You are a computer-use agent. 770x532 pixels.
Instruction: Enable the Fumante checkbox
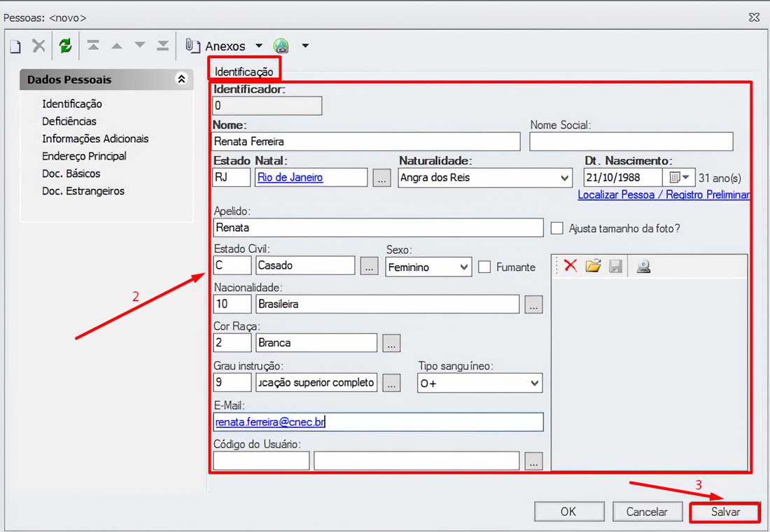[484, 267]
